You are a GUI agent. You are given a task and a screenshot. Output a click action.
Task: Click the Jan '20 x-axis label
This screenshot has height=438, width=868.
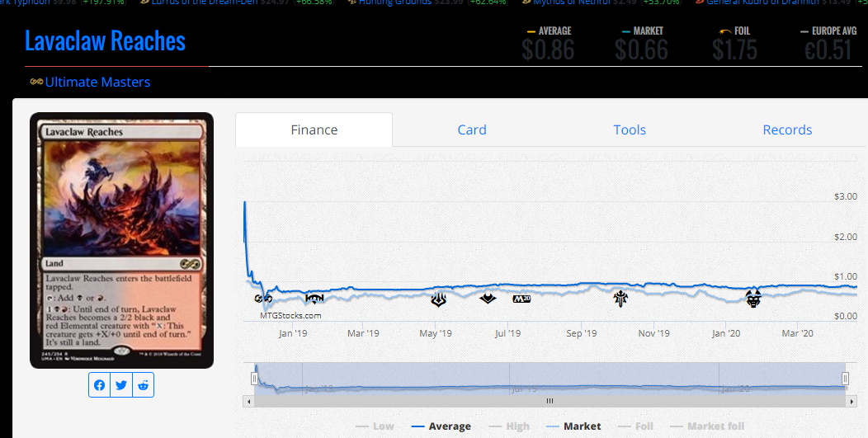click(x=726, y=333)
